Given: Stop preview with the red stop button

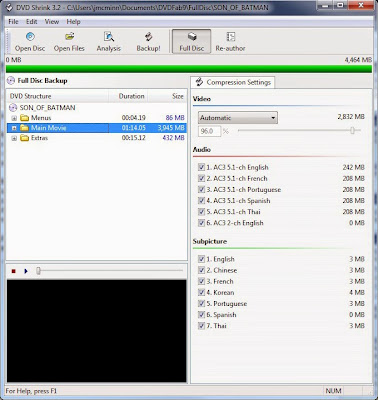Looking at the screenshot, I should point(14,271).
